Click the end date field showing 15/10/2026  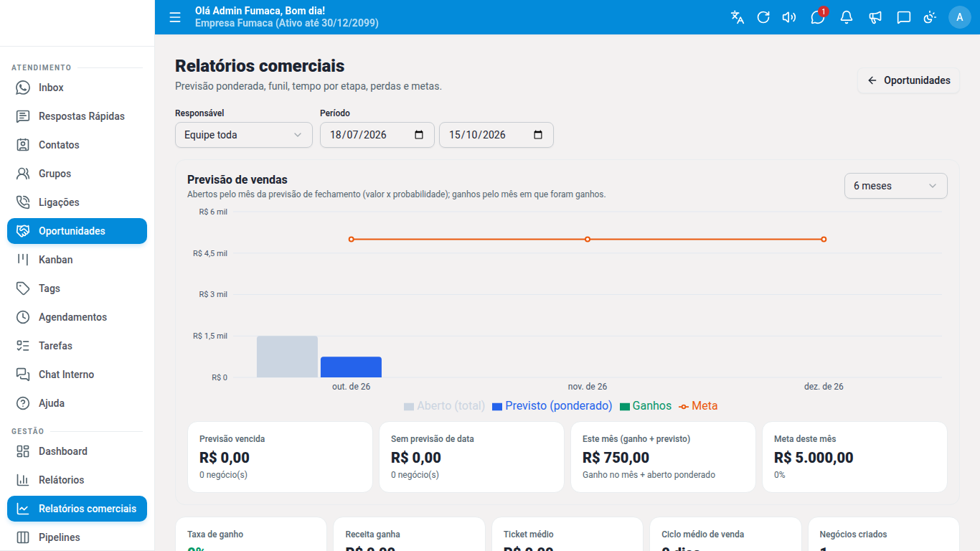496,135
